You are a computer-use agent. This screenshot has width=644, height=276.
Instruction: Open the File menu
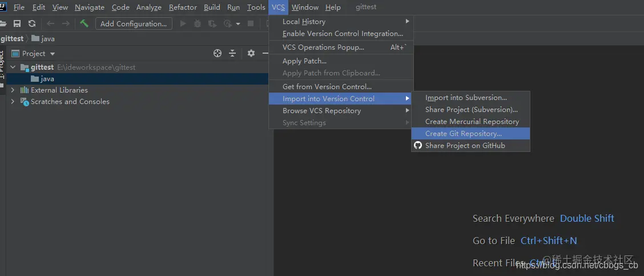pyautogui.click(x=19, y=7)
